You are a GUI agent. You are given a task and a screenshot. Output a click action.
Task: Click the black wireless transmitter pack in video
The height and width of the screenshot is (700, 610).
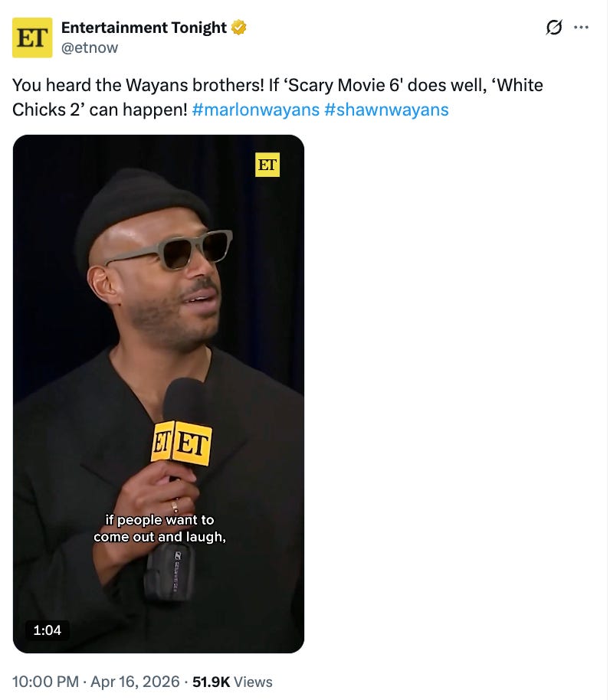tap(169, 571)
